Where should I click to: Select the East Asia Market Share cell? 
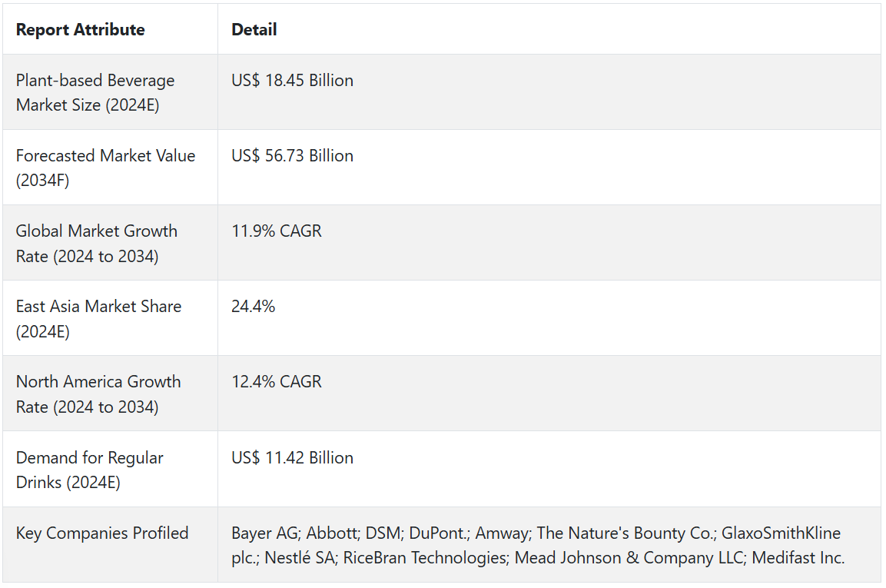tap(98, 318)
